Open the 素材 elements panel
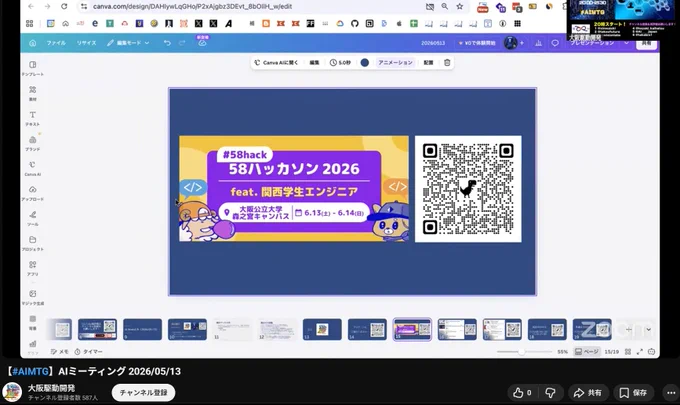680x405 pixels. (x=33, y=93)
